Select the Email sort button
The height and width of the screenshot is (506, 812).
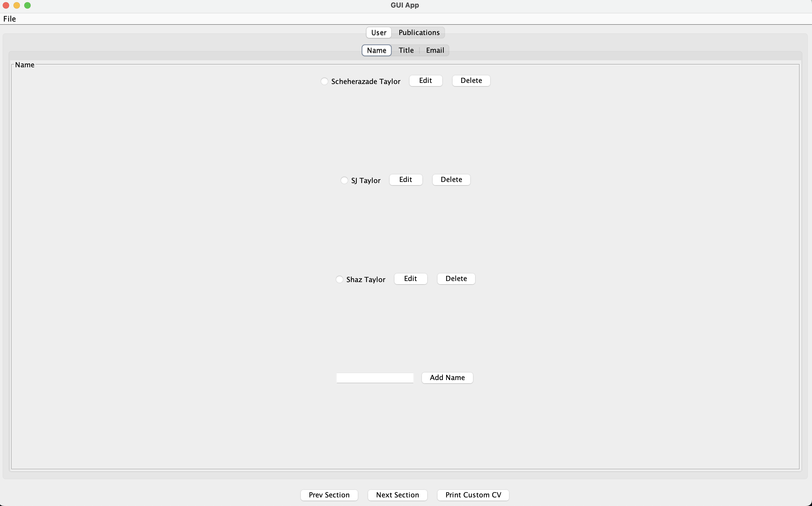tap(436, 50)
